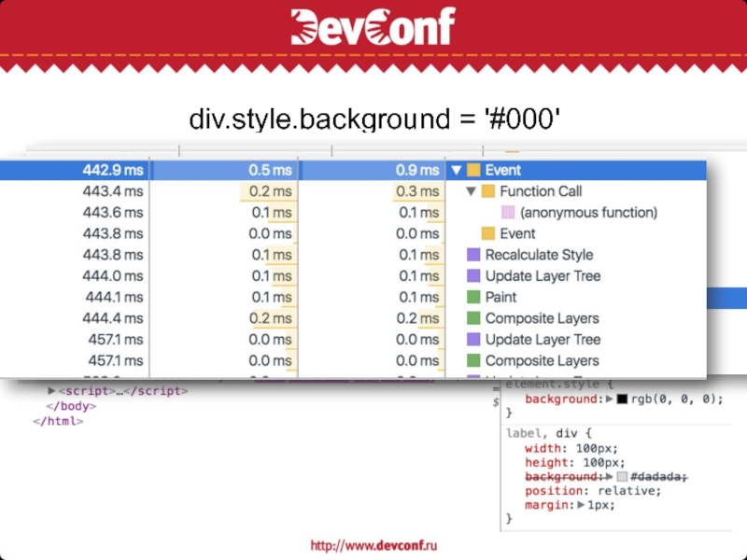
Task: Click the pink (anonymous function) icon
Action: tap(508, 213)
